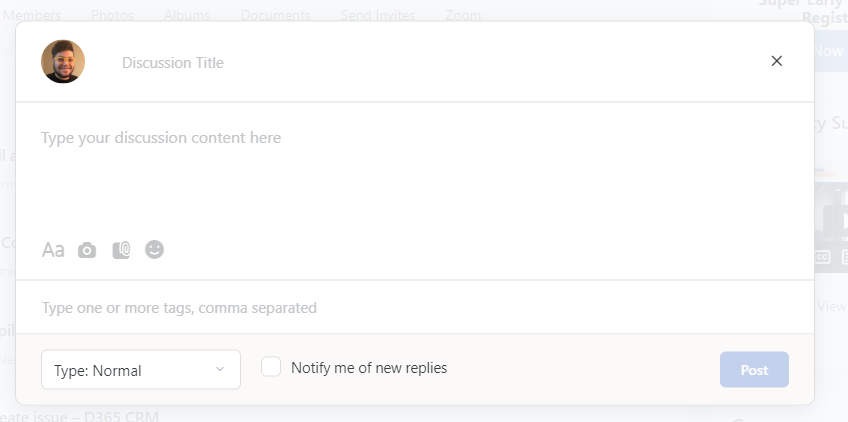This screenshot has width=848, height=422.
Task: Attach a document using the paperclip icon
Action: (121, 250)
